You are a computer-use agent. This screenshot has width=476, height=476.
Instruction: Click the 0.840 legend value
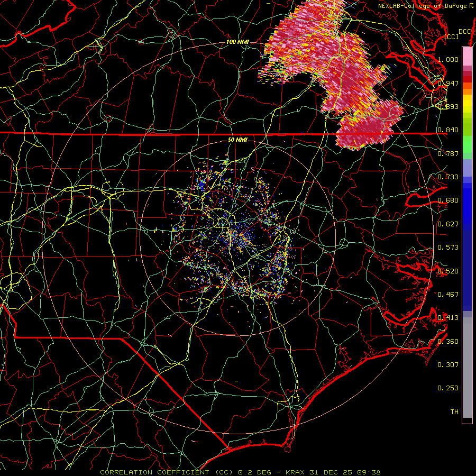[448, 130]
